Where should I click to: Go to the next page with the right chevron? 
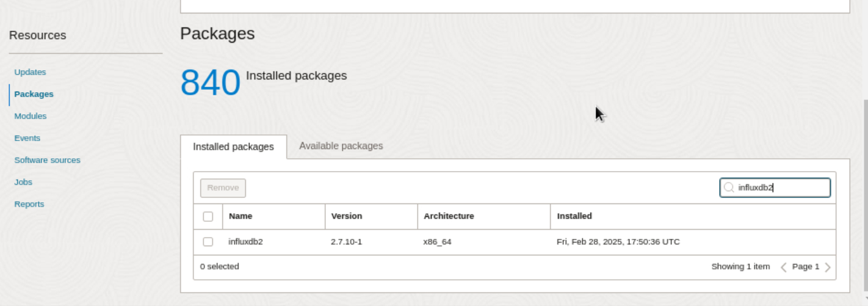coord(828,267)
